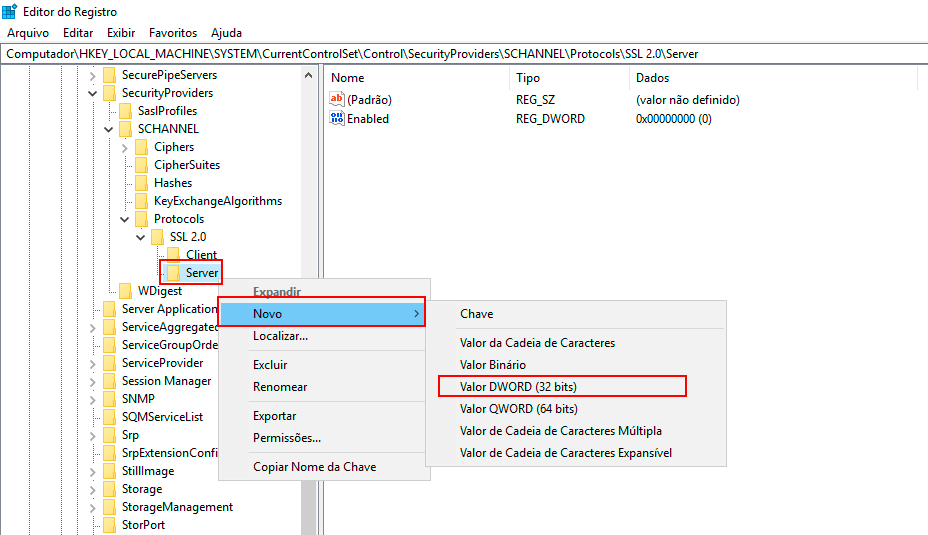Viewport: 928px width, 535px height.
Task: Expand the Session Manager tree node
Action: pos(92,382)
